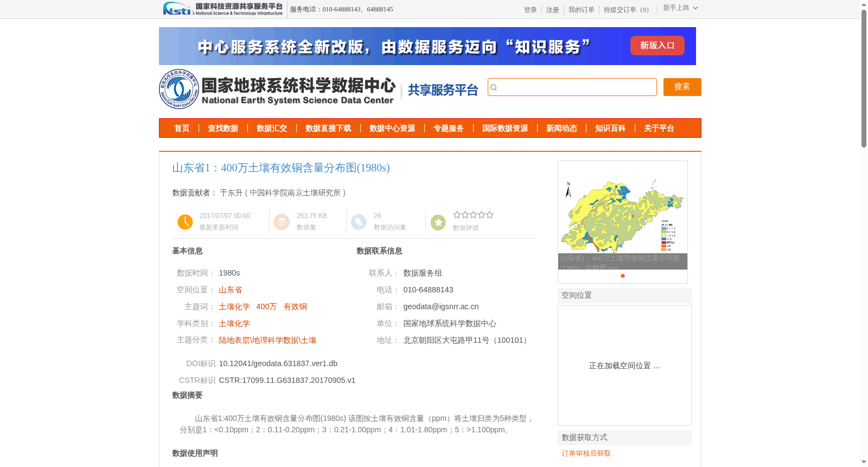Click the DOI value 10.12041/geodata.631837.ver1.db
This screenshot has height=467, width=868.
(x=278, y=363)
